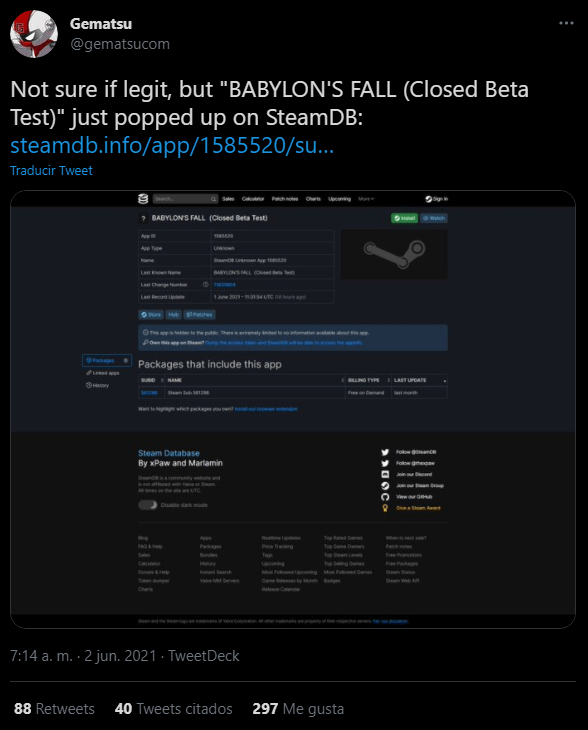
Task: Click the SteamDB logo icon
Action: [143, 199]
